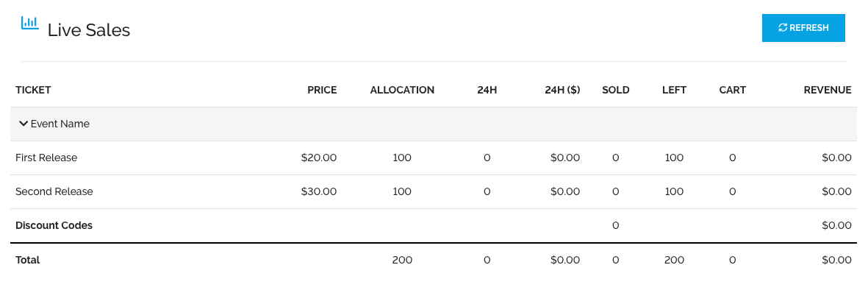Click the ALLOCATION column header
Screen dimensions: 868x304
click(x=402, y=90)
